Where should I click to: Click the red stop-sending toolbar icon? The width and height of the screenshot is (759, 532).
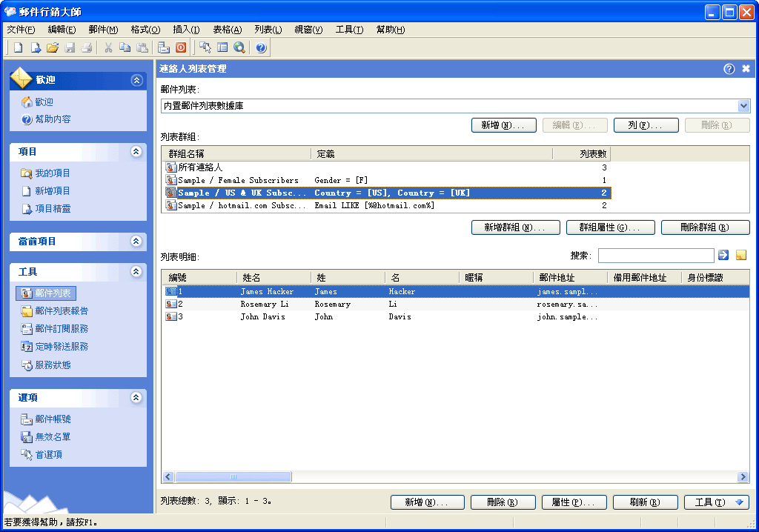[181, 48]
